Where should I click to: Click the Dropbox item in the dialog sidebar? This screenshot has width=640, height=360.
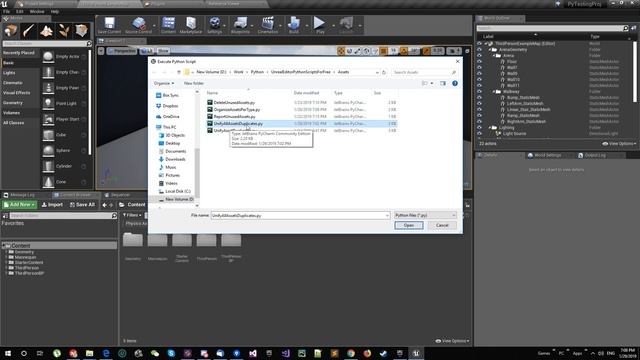click(167, 106)
